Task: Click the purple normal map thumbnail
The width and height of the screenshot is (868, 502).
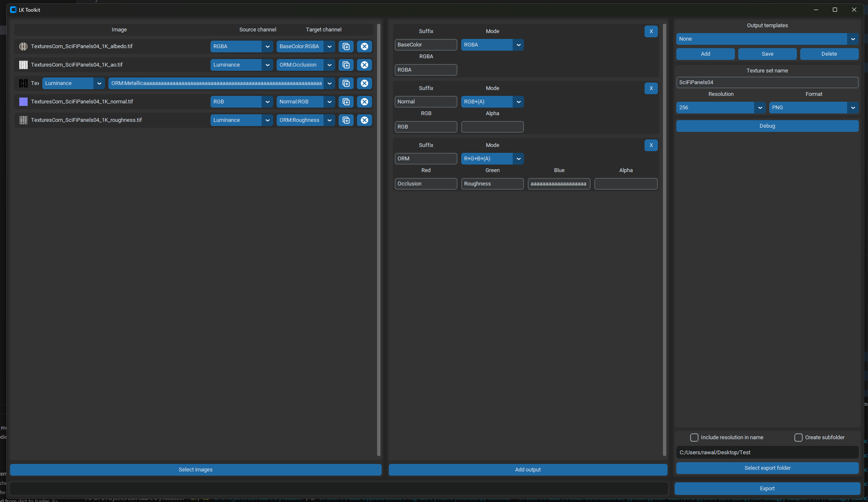Action: pos(23,101)
